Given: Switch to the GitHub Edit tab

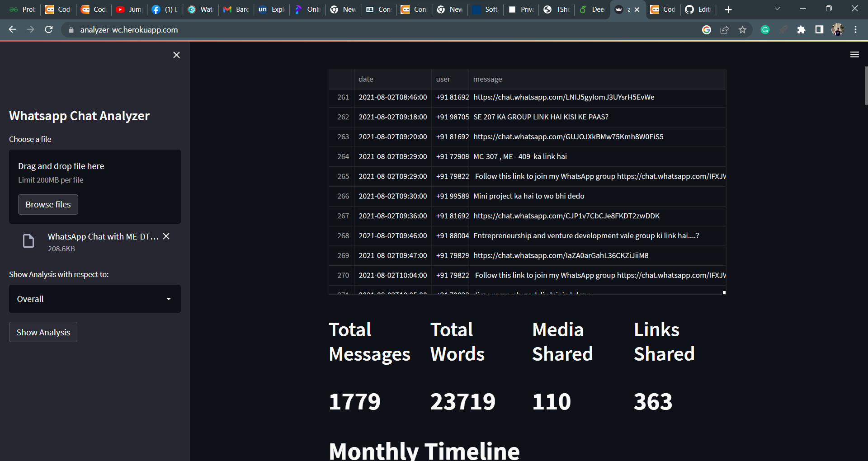Looking at the screenshot, I should tap(698, 9).
